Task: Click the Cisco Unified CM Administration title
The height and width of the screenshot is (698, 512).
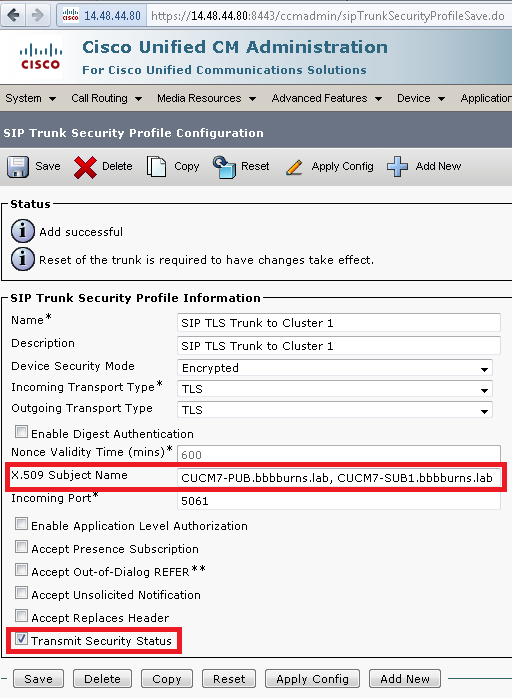Action: tap(235, 47)
